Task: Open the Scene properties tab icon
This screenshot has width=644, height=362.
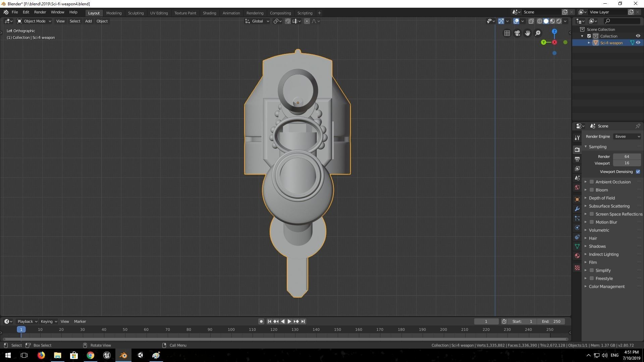Action: (x=577, y=178)
